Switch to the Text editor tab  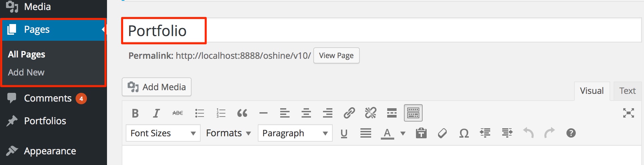click(627, 91)
